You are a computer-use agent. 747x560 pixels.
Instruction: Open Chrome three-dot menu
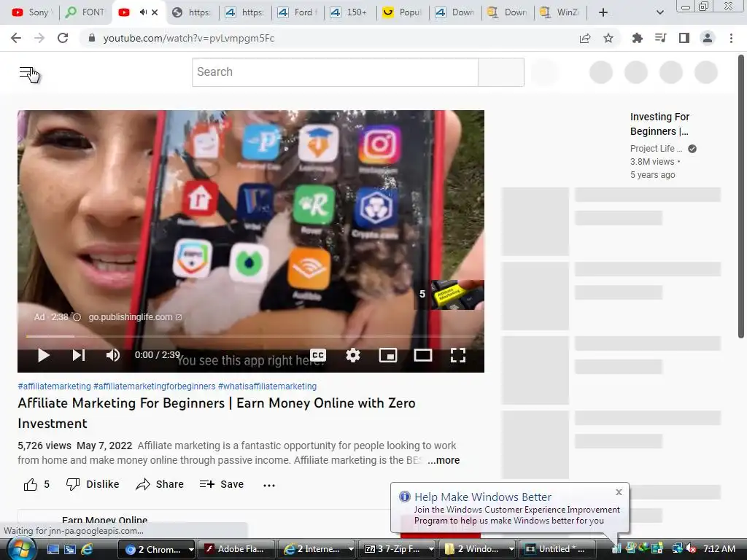pyautogui.click(x=731, y=38)
